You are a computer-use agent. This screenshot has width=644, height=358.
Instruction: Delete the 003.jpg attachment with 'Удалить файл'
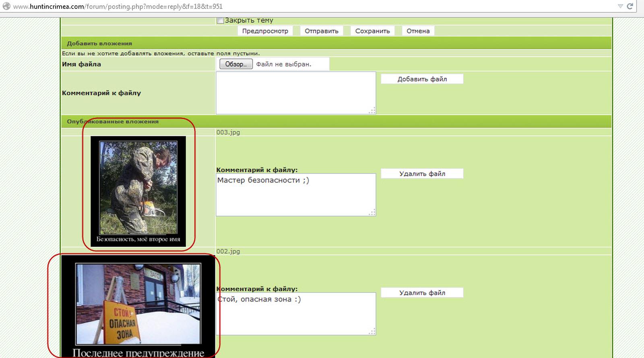click(x=422, y=174)
